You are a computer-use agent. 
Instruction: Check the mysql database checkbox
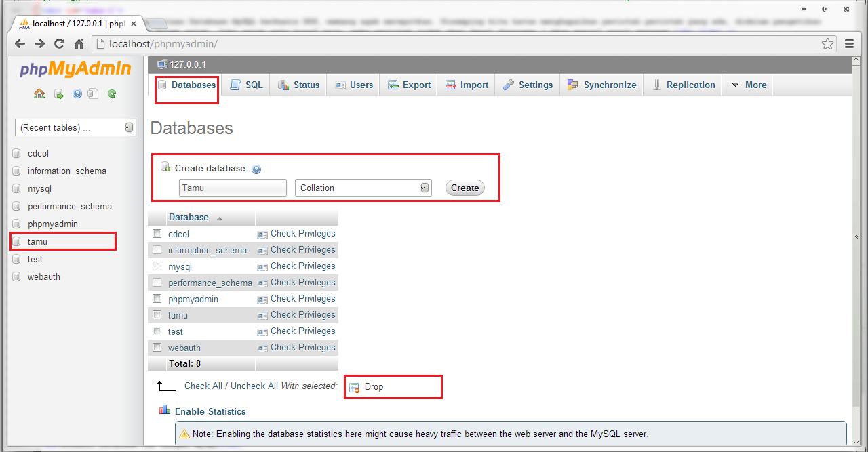point(157,266)
